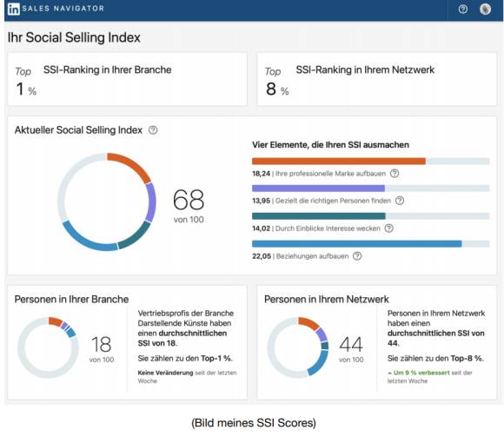Click Vier Elemente, die Ihren SSI ausmachen
Image resolution: width=504 pixels, height=436 pixels.
[330, 145]
